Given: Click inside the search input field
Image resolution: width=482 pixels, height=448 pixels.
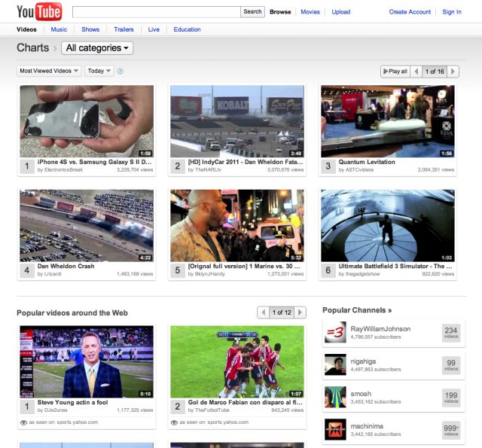Looking at the screenshot, I should [157, 12].
